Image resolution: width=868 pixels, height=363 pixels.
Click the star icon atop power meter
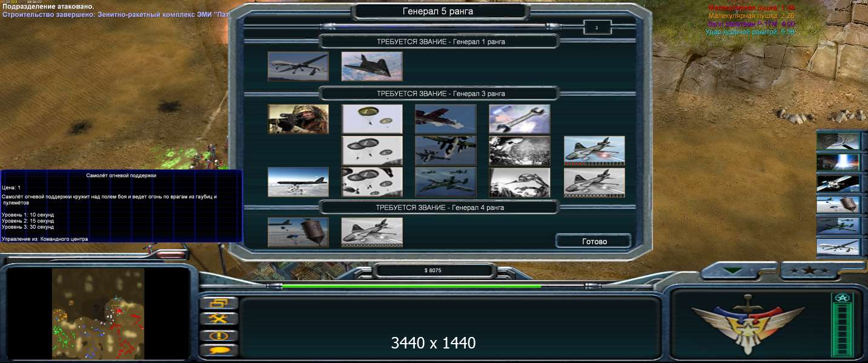pyautogui.click(x=843, y=298)
